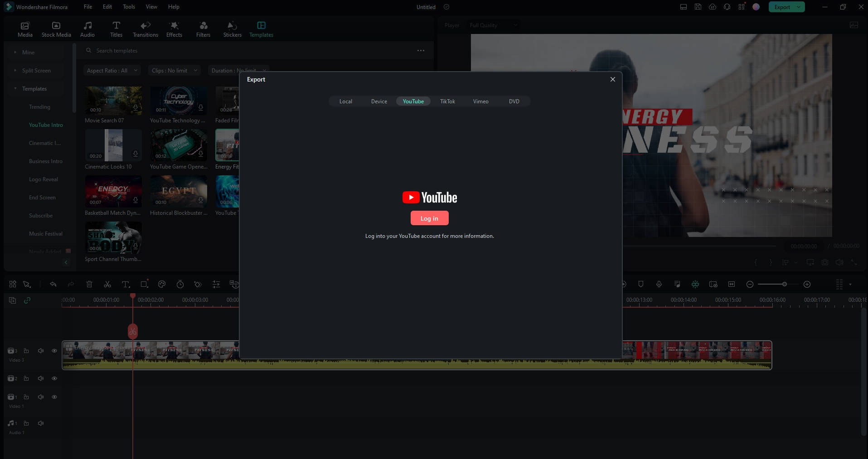Open the Titles panel
Image resolution: width=868 pixels, height=459 pixels.
point(116,29)
